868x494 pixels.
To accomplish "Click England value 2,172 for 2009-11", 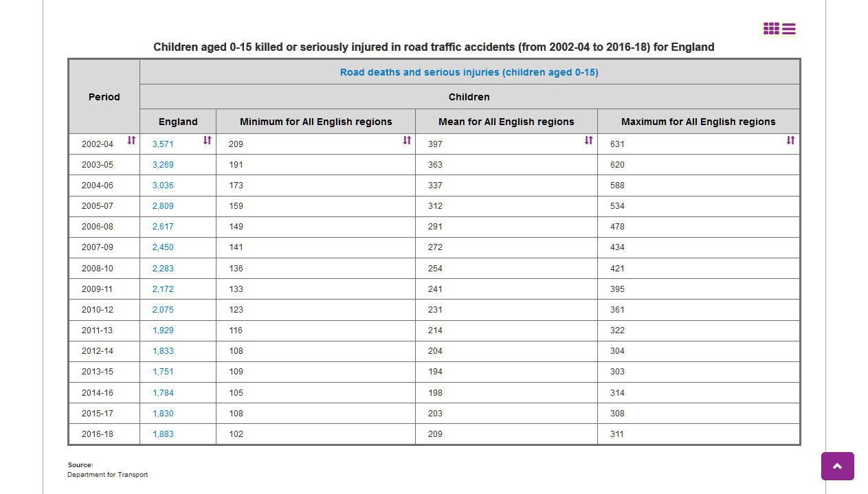I will click(163, 289).
